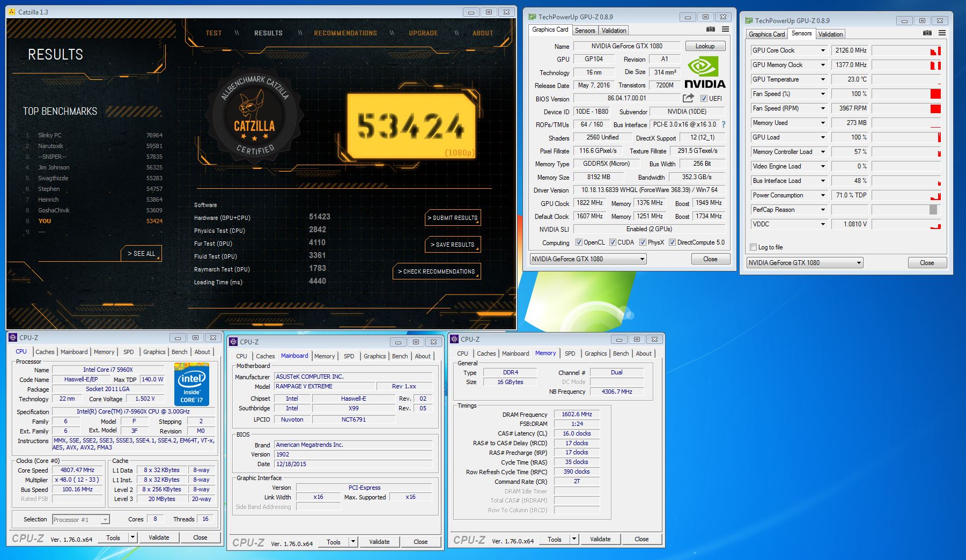The width and height of the screenshot is (966, 560).
Task: Click CPU-Z app icon in Mainboard window
Action: click(234, 342)
